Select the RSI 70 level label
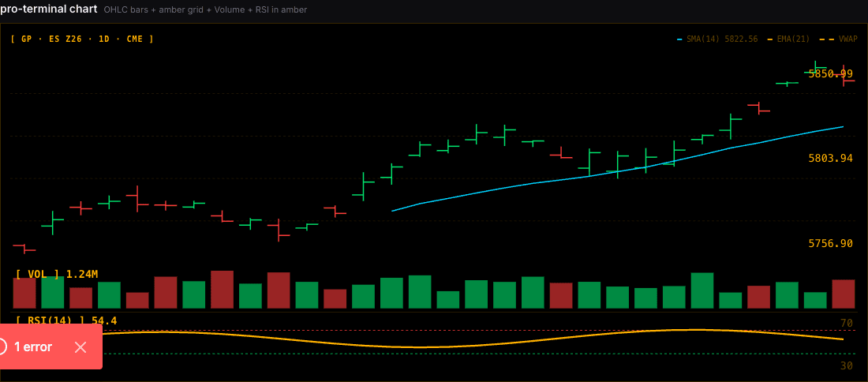Screen dimensions: 868x382 [847, 323]
